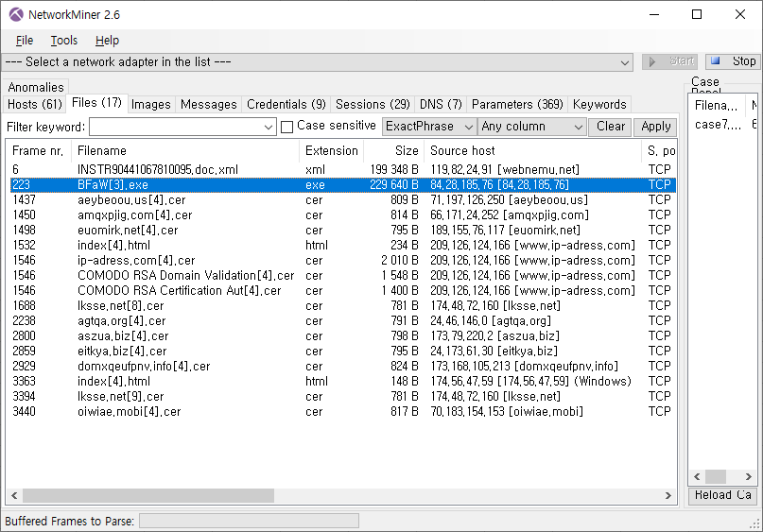The height and width of the screenshot is (532, 763).
Task: Sort by the Size column header
Action: coord(393,151)
